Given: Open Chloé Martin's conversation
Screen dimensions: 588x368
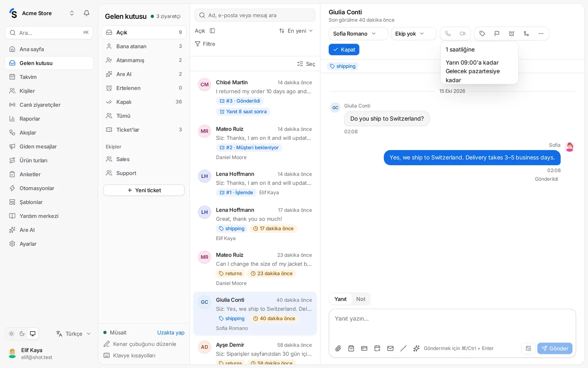Looking at the screenshot, I should point(255,97).
